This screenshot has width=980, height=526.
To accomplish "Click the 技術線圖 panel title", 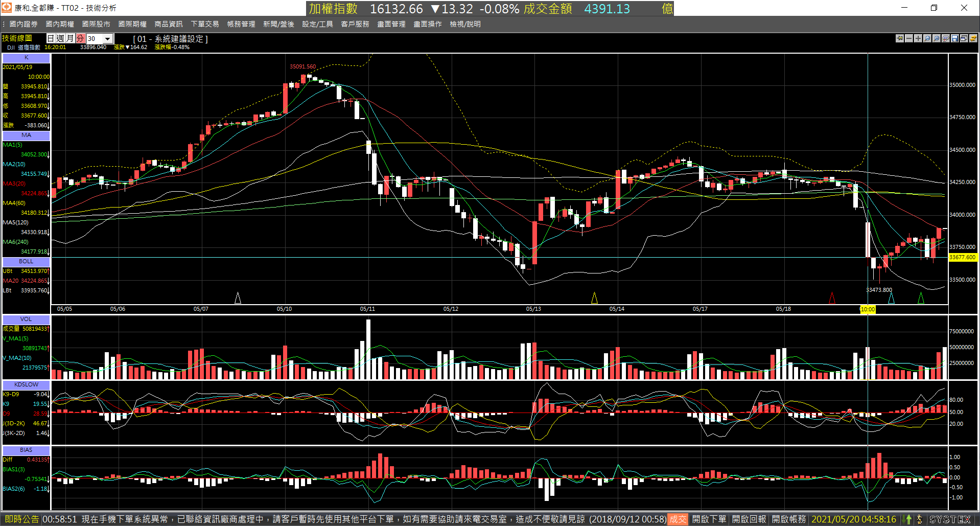I will [17, 38].
